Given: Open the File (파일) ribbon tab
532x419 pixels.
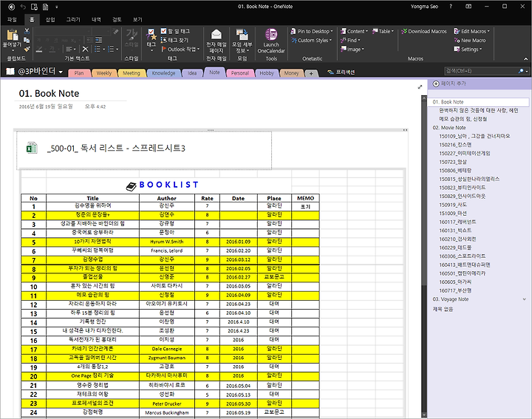Looking at the screenshot, I should 13,19.
